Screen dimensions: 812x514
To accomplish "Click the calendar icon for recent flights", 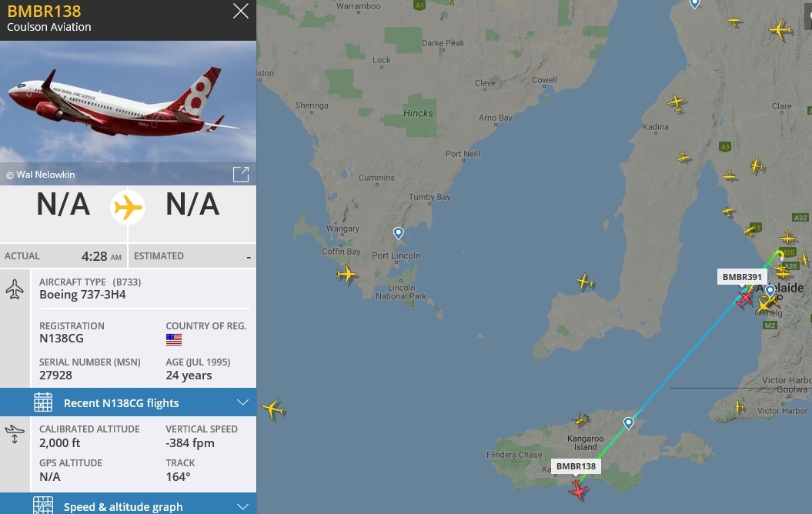I will 43,402.
